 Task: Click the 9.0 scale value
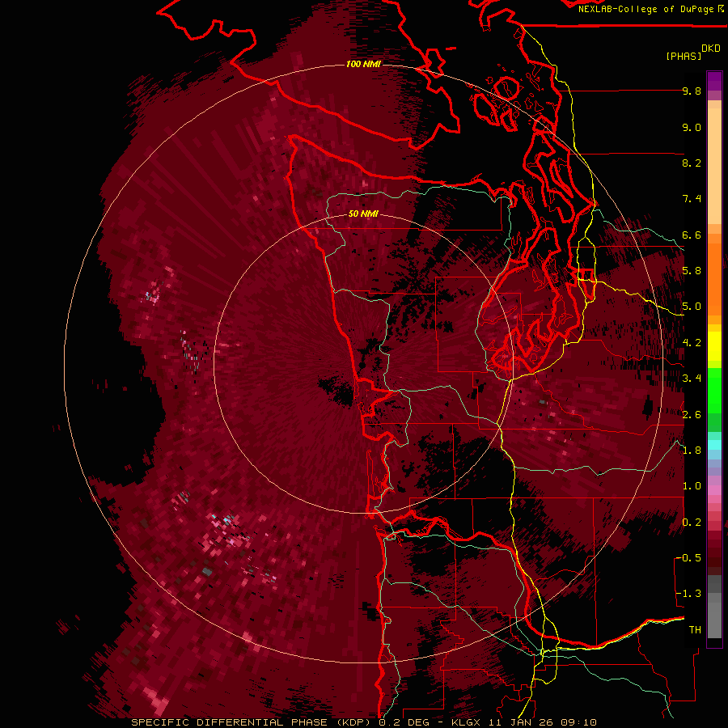pyautogui.click(x=692, y=127)
